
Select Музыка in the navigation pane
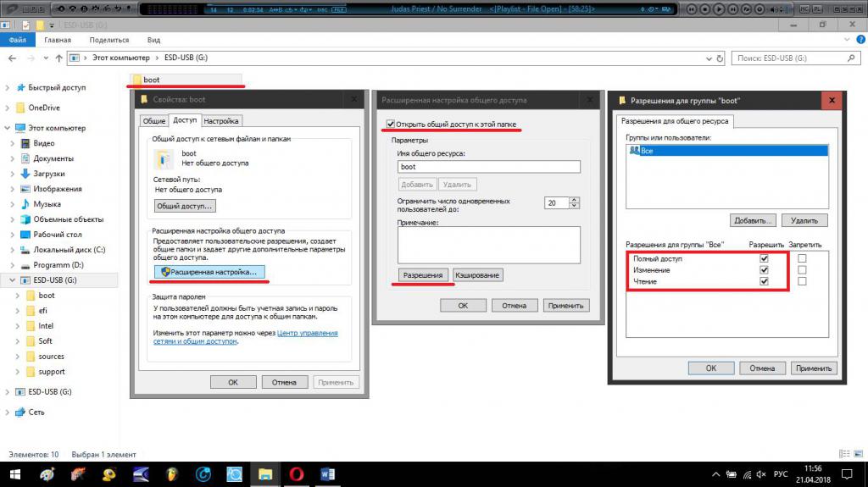[47, 204]
